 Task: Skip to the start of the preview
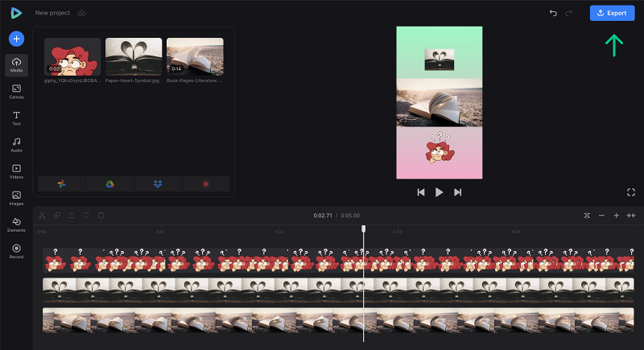coord(420,192)
